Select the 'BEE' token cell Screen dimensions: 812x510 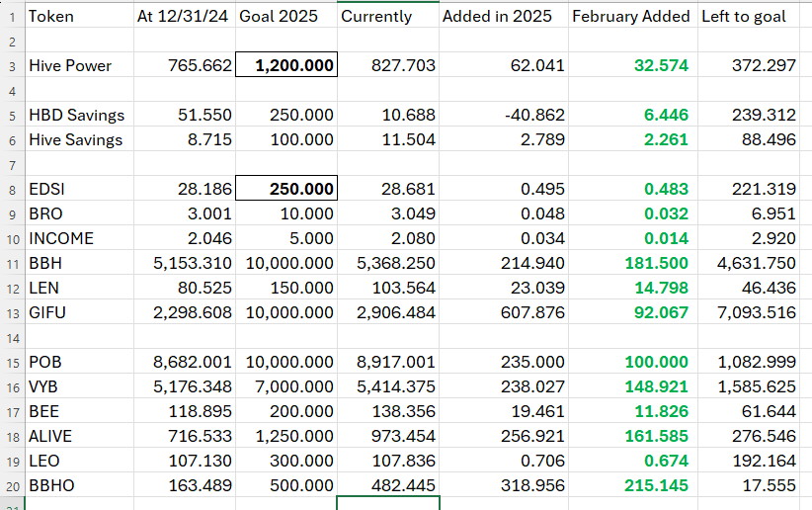(x=79, y=411)
